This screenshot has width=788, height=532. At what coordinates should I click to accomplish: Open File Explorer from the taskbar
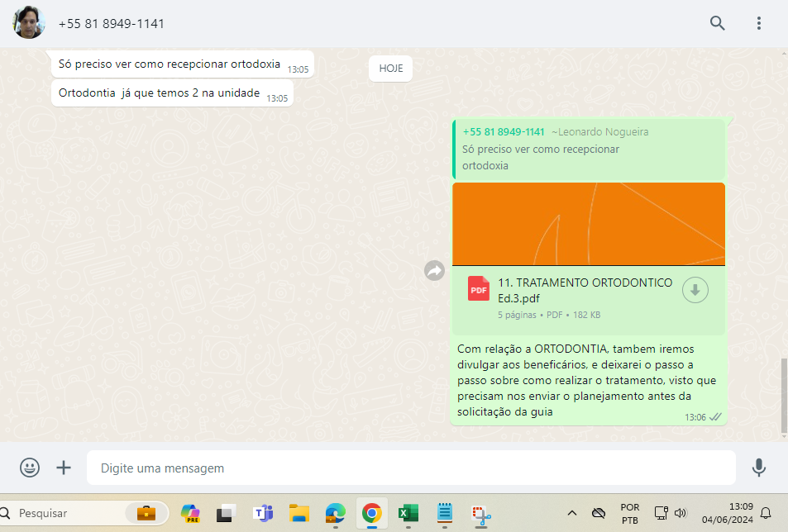pos(299,513)
